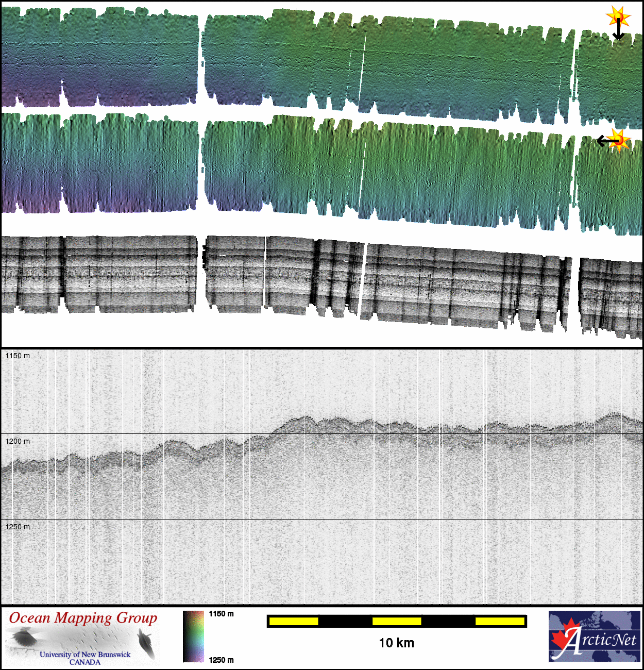Viewport: 644px width, 670px height.
Task: Click the rightmost yellow scale bar segment
Action: (500, 622)
